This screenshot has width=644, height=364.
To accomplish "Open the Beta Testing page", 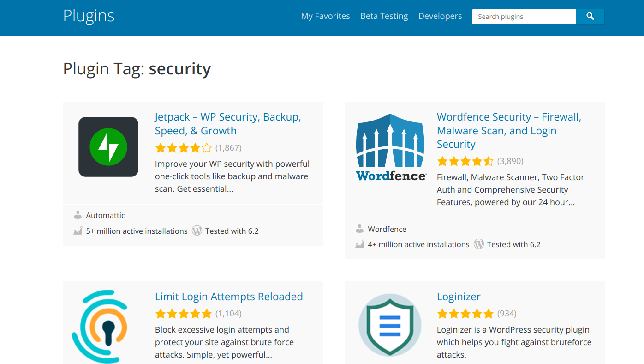I will [384, 16].
